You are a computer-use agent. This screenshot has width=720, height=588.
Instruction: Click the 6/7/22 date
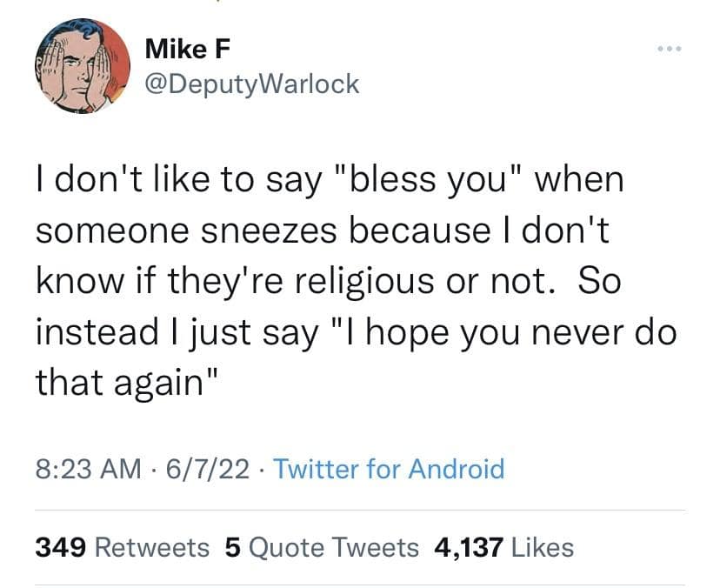coord(205,470)
